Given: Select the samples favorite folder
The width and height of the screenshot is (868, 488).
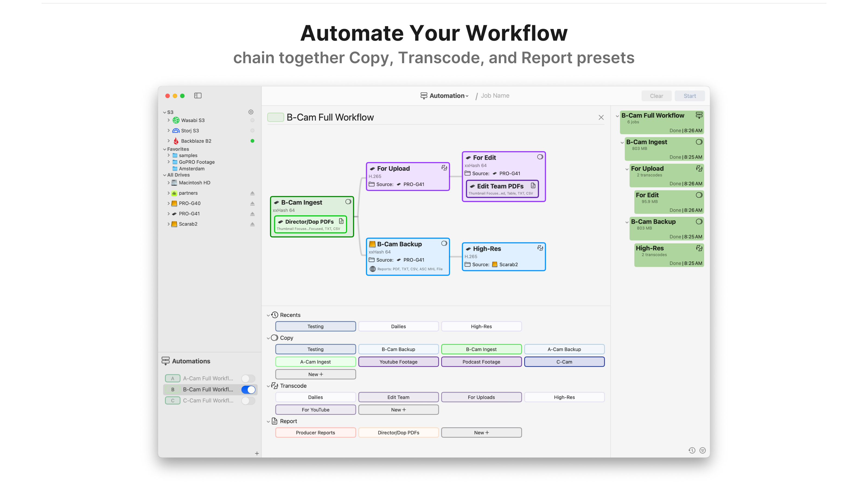Looking at the screenshot, I should (188, 156).
